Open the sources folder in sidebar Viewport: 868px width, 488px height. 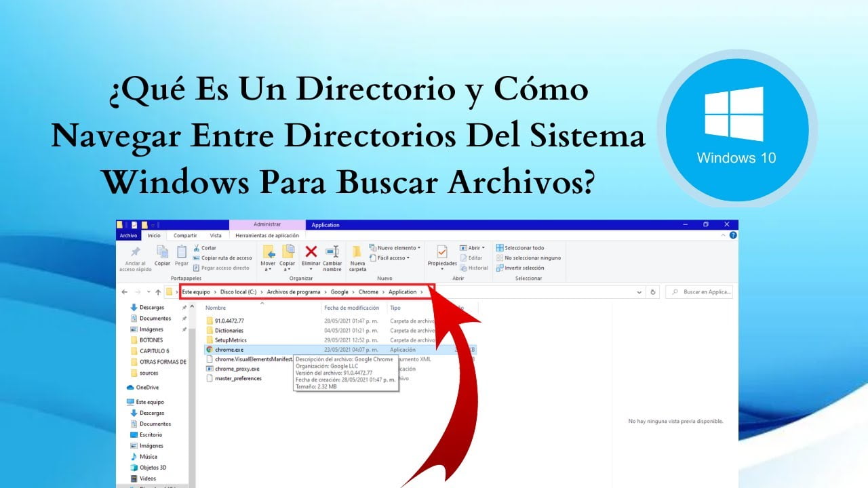pos(144,373)
